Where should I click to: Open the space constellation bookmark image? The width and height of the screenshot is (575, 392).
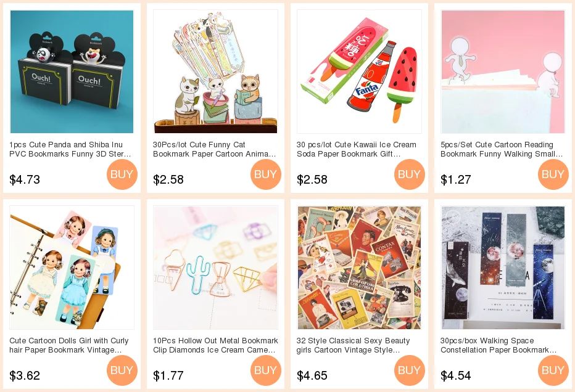503,267
